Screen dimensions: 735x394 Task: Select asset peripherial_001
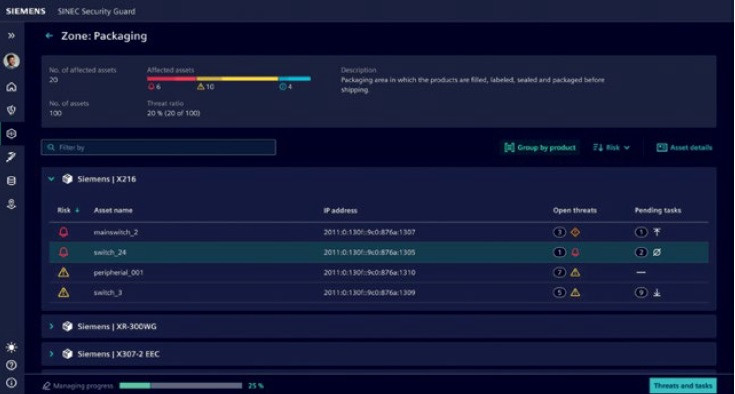pos(118,273)
